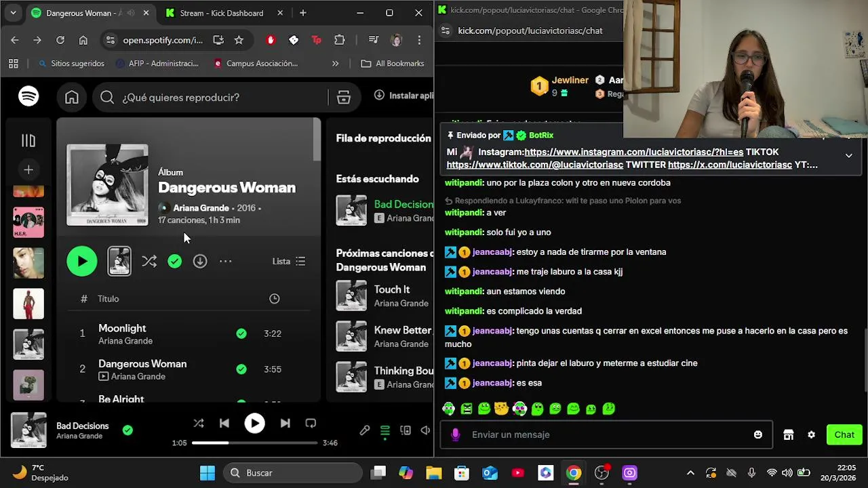Toggle the now-playing bar liked checkmark for Bad Decisions
The height and width of the screenshot is (488, 868).
coord(127,430)
